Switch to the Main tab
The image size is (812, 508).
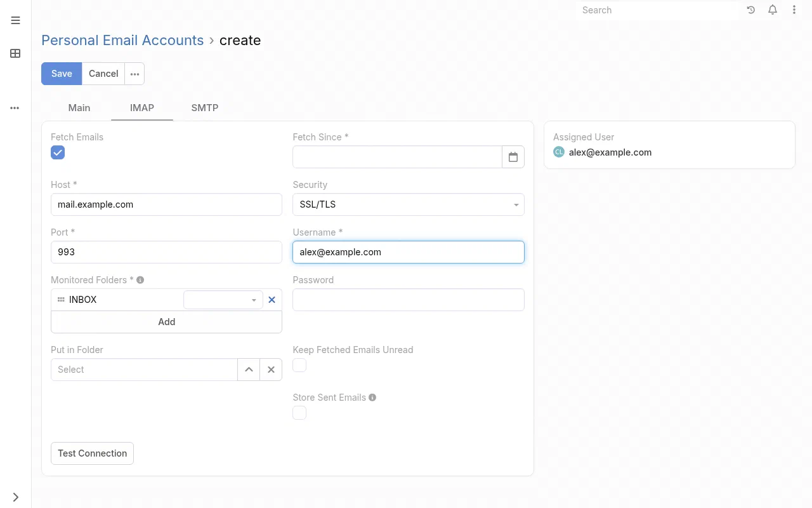coord(79,108)
